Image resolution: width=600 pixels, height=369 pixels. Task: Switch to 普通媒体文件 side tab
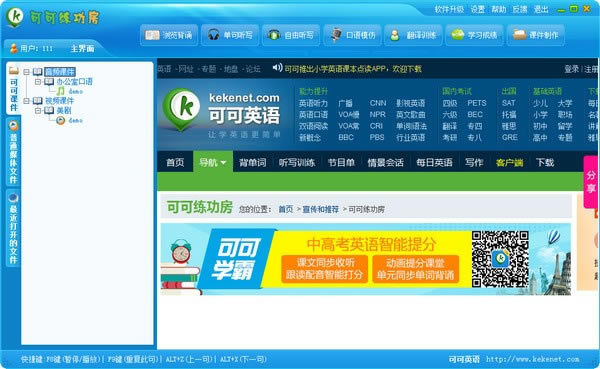point(13,153)
